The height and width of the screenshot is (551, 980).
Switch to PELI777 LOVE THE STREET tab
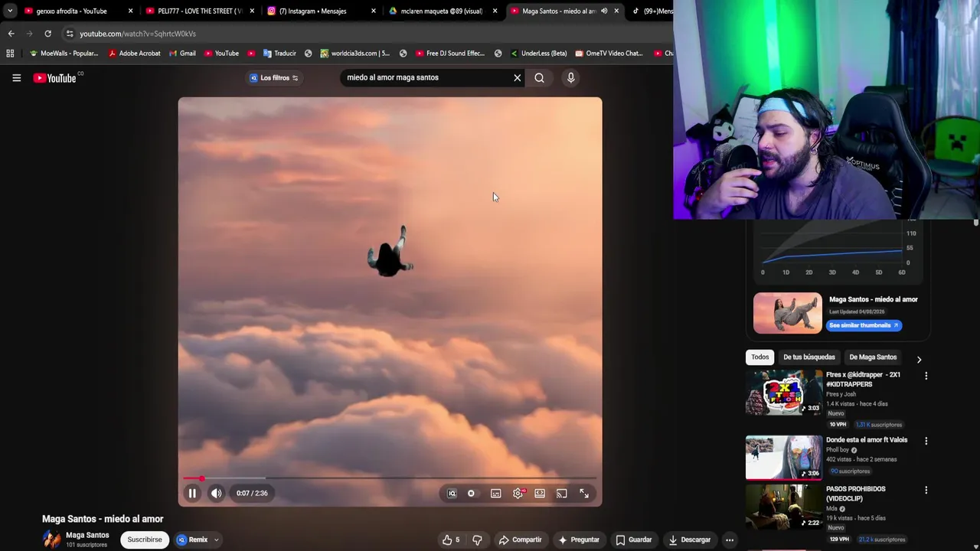[198, 11]
